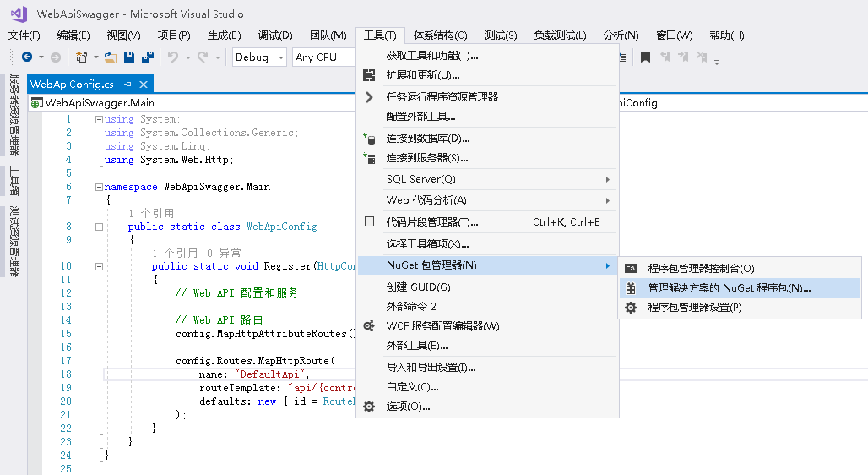Select 管理解决方案的 NuGet 程序包 menu item
This screenshot has width=868, height=475.
coord(741,288)
